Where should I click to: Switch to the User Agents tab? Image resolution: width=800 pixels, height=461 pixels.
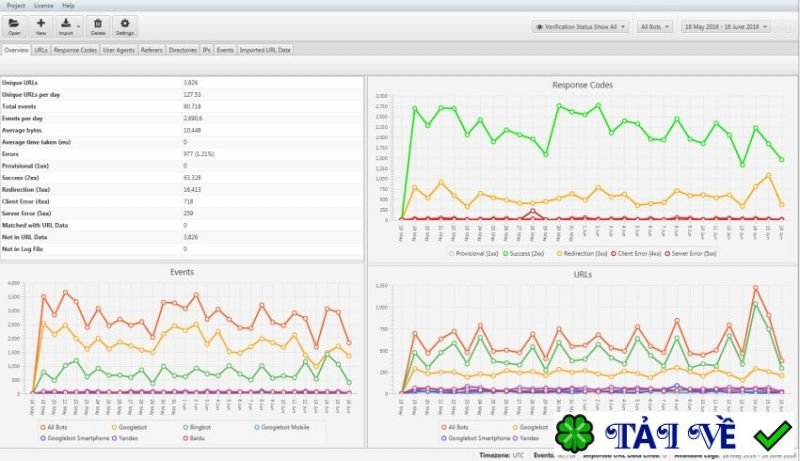[x=119, y=50]
